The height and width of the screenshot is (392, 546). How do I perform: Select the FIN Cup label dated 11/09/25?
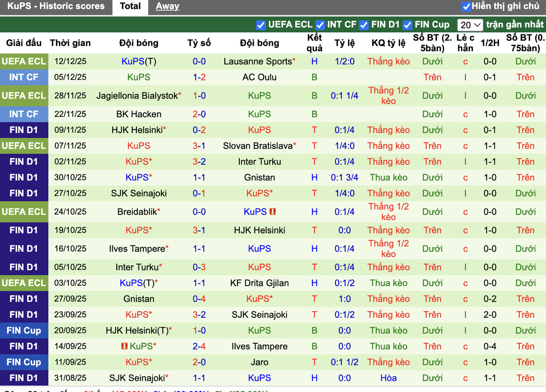click(23, 362)
